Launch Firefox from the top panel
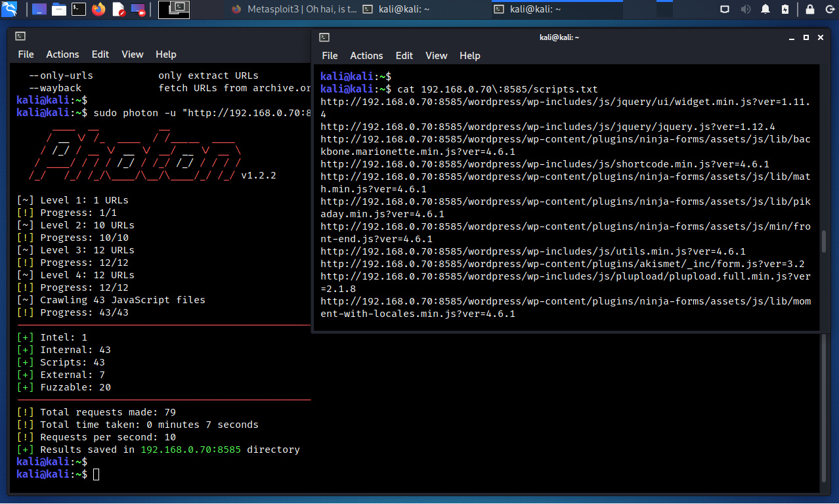The width and height of the screenshot is (839, 504). pyautogui.click(x=98, y=9)
